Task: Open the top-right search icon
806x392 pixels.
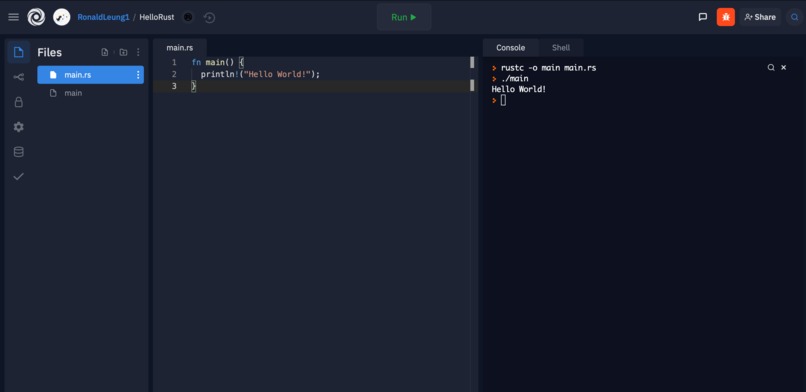Action: coord(795,17)
